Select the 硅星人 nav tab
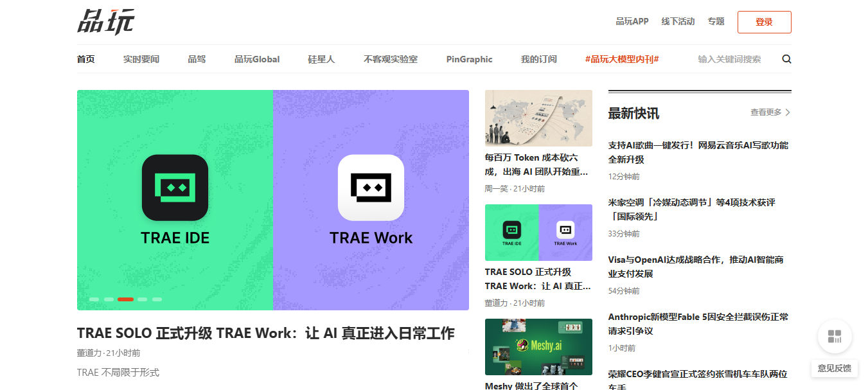 321,59
